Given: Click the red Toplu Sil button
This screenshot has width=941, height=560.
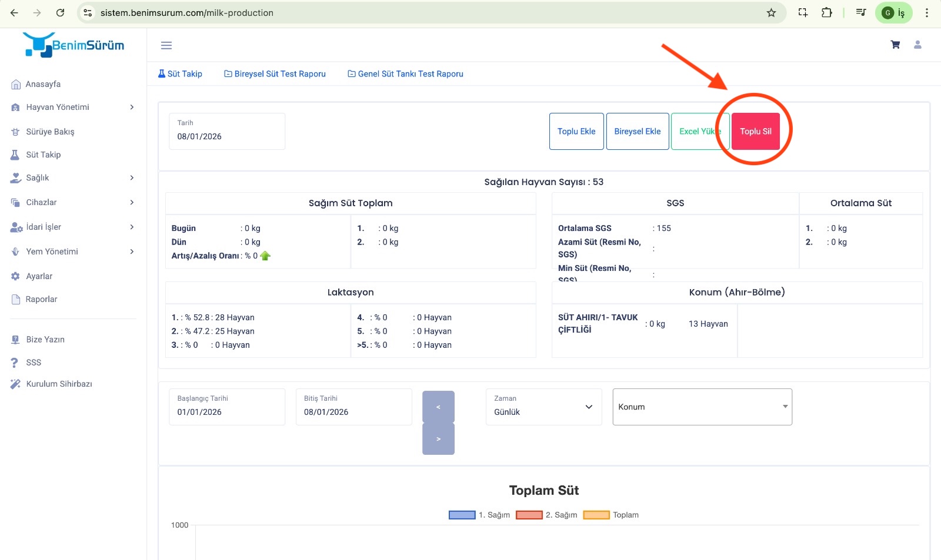Looking at the screenshot, I should click(756, 131).
